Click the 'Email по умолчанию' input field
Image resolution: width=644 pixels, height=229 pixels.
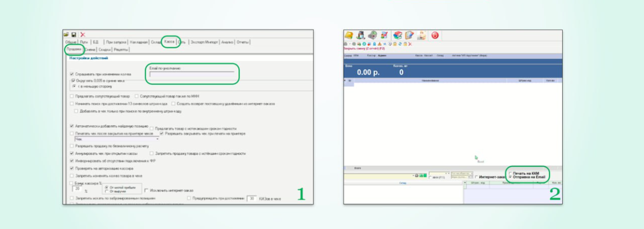pyautogui.click(x=191, y=74)
